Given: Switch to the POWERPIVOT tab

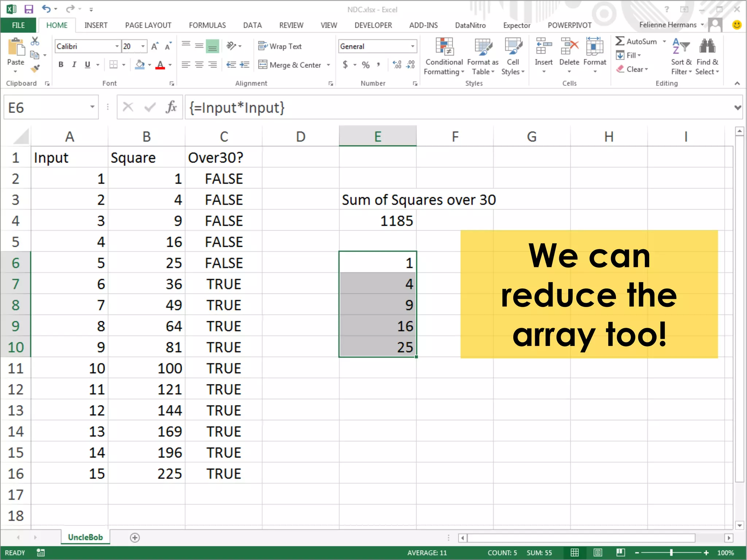Looking at the screenshot, I should point(569,25).
